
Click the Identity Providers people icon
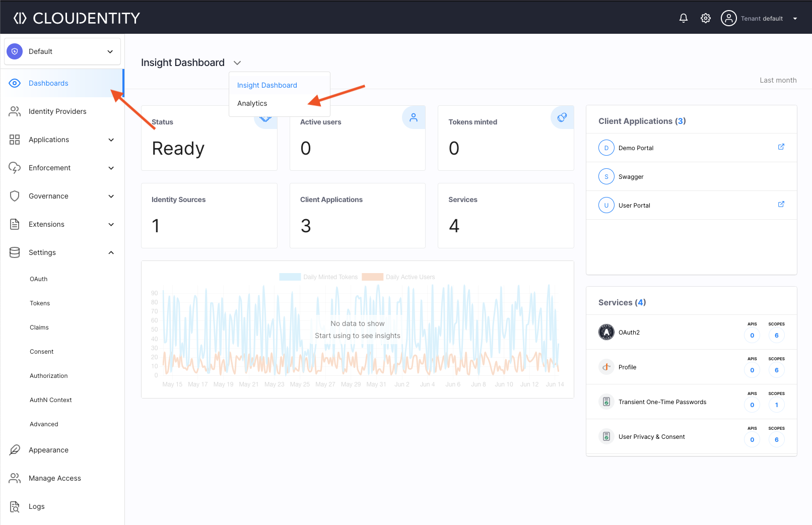[15, 111]
